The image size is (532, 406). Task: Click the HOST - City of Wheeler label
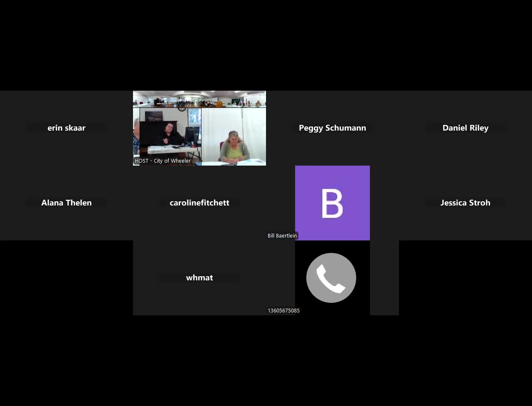point(163,161)
